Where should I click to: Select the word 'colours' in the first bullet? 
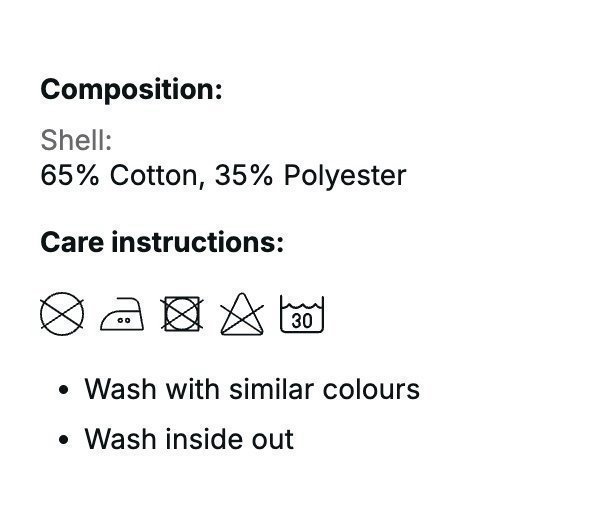click(373, 389)
